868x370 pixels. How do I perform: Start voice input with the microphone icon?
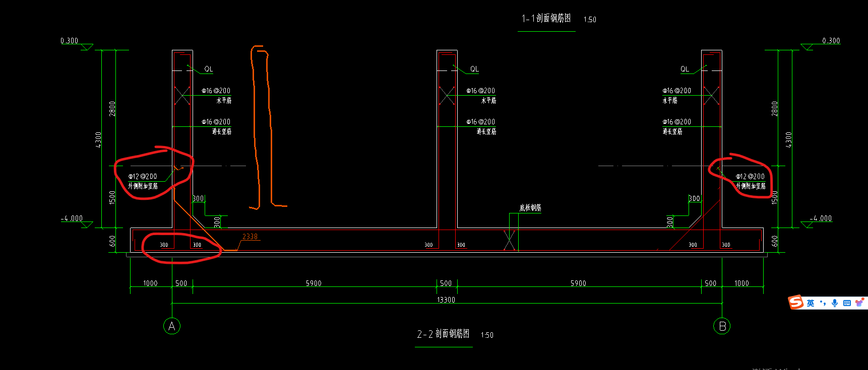(835, 303)
